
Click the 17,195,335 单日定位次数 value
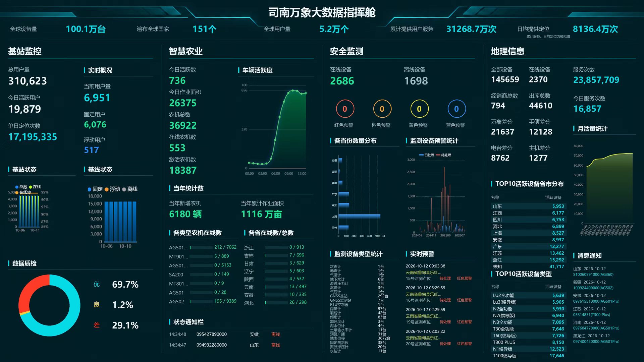point(33,137)
